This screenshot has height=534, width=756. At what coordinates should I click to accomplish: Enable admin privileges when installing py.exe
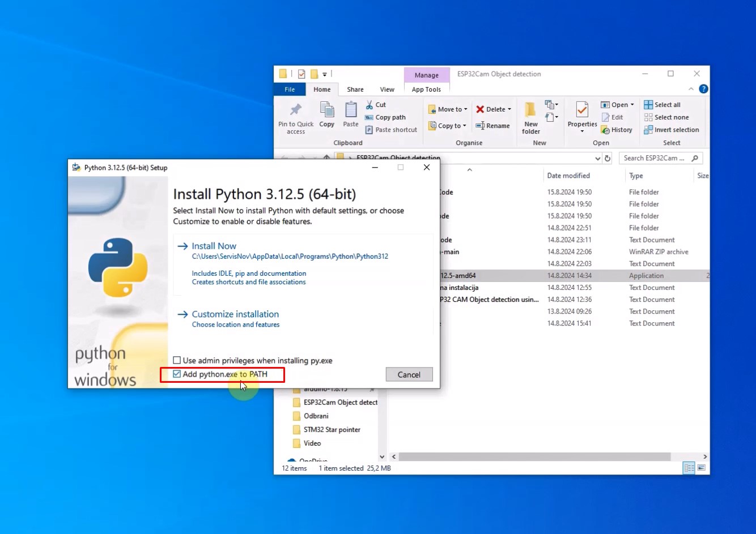[177, 360]
